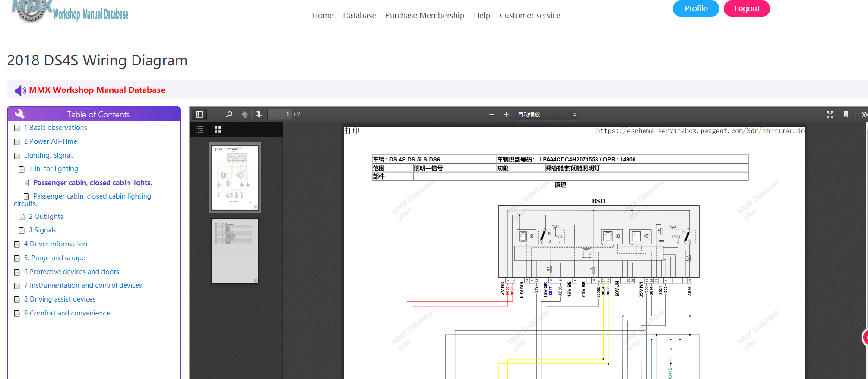Viewport: 868px width, 379px height.
Task: Open more PDF toolbar tools
Action: (x=864, y=115)
